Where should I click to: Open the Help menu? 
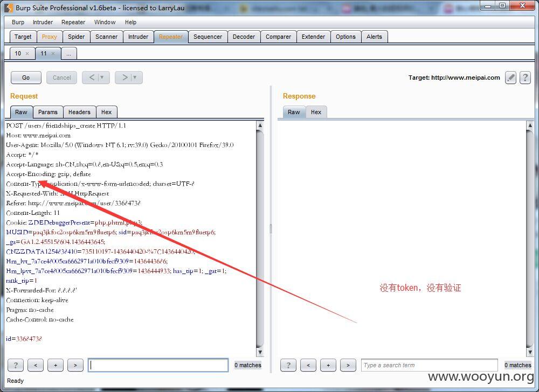tap(130, 22)
